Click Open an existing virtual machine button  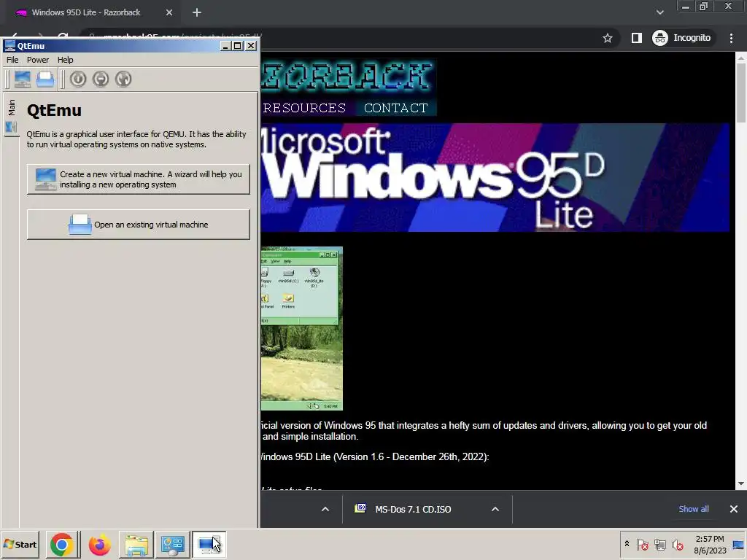click(x=139, y=225)
